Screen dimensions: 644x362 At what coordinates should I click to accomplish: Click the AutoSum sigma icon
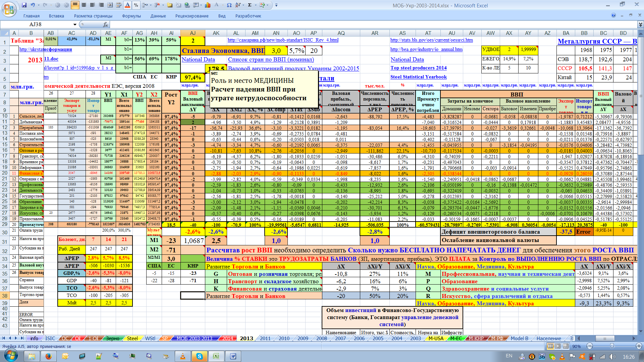coord(250,5)
